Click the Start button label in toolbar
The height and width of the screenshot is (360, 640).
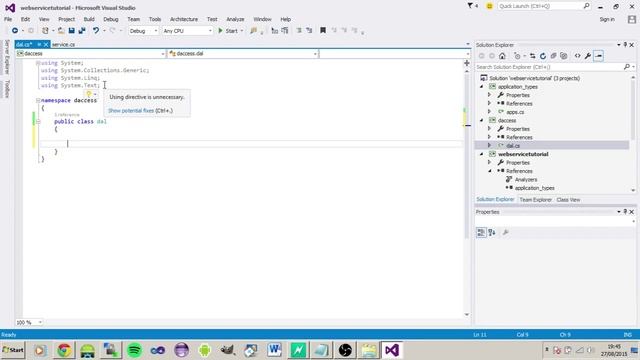pos(231,31)
